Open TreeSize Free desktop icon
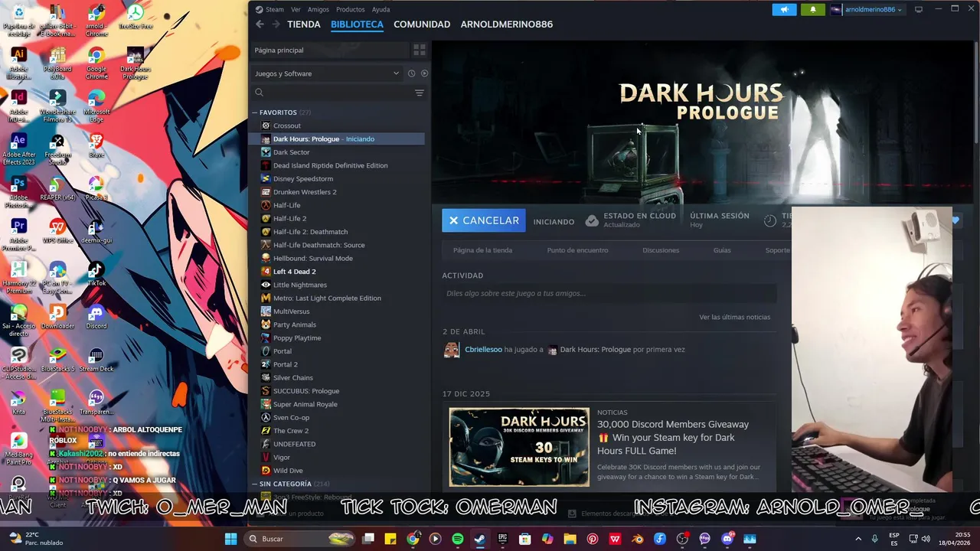980x551 pixels. pos(136,17)
